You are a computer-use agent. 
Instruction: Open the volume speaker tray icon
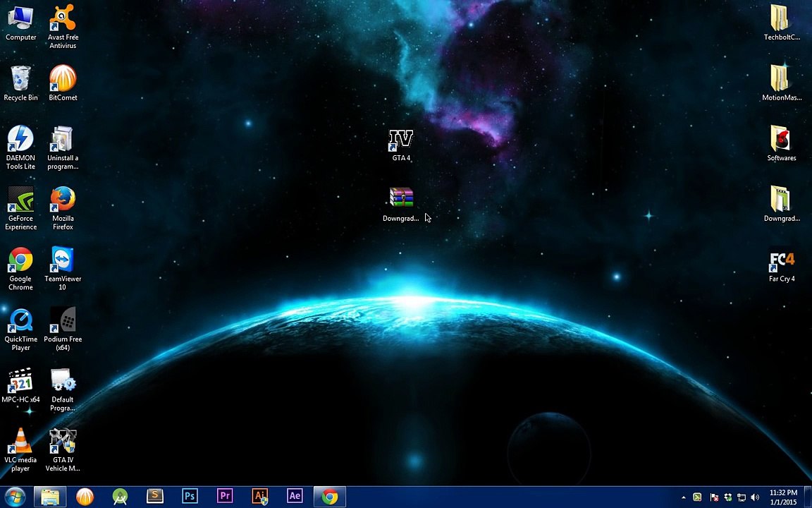(755, 497)
